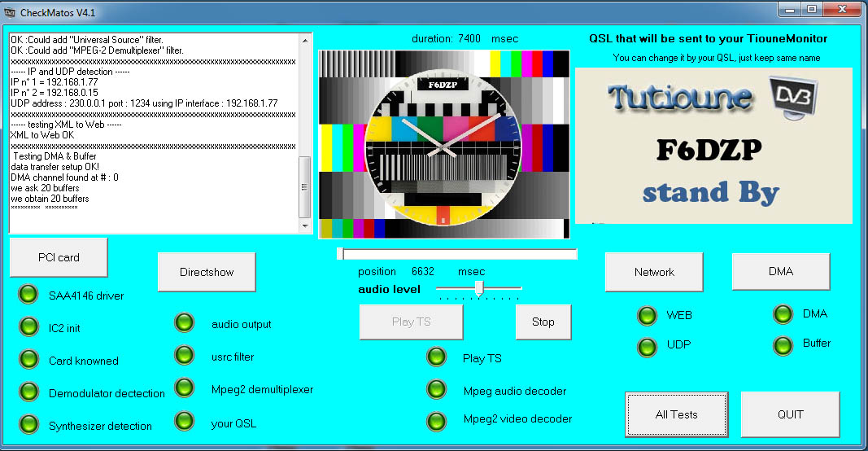Click the 'data transfer setup OK!' log line
This screenshot has width=868, height=451.
pos(55,167)
